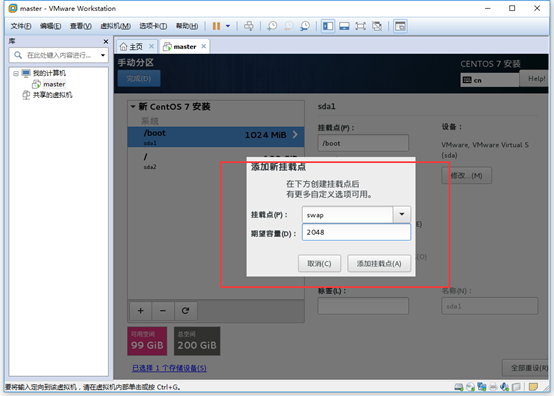Open the 编辑(E) menu
This screenshot has height=396, width=554.
pyautogui.click(x=50, y=26)
